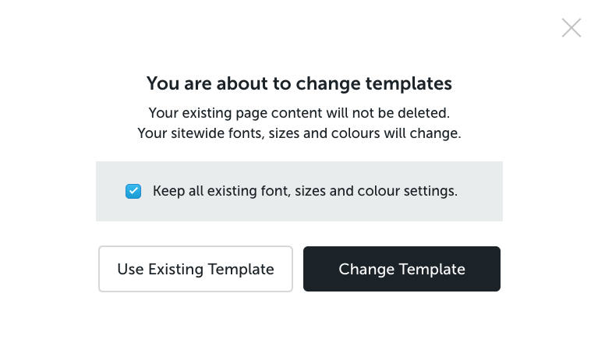
Task: Click the white tick mark inside the blue box
Action: [x=133, y=191]
